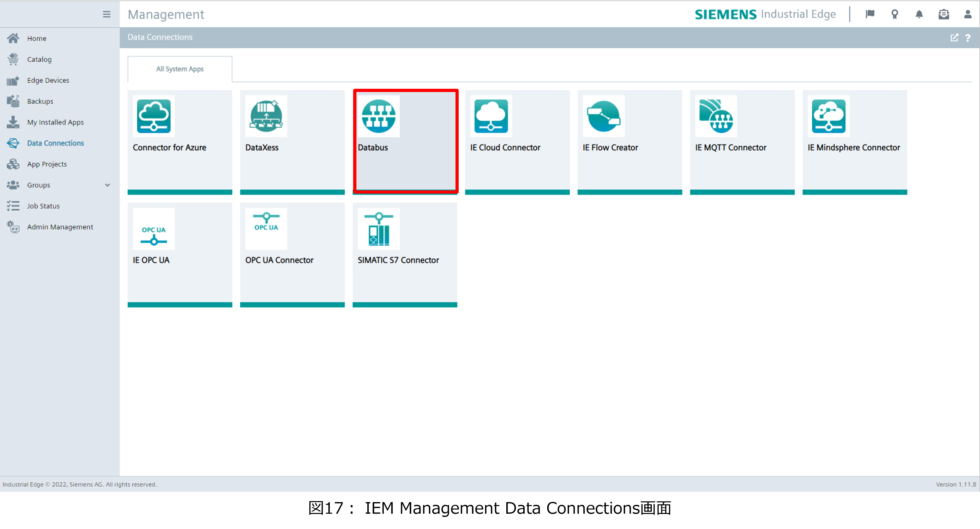
Task: Click the notifications bell icon
Action: coord(919,15)
